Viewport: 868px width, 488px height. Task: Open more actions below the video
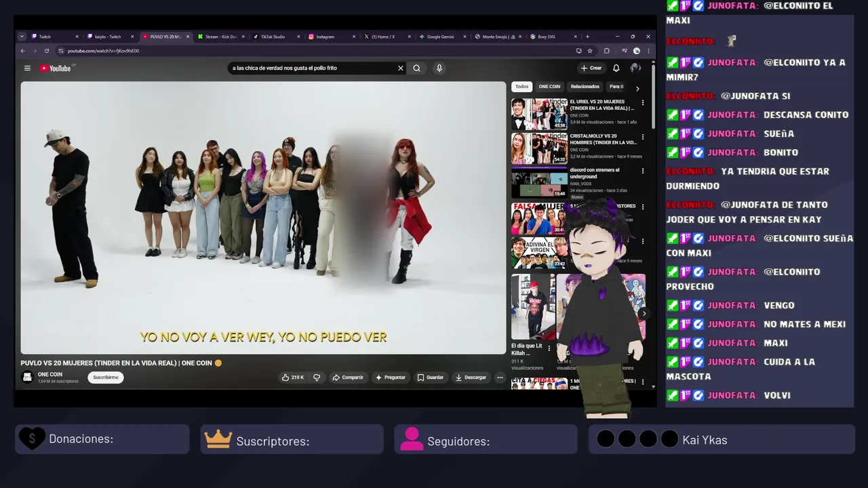click(500, 378)
